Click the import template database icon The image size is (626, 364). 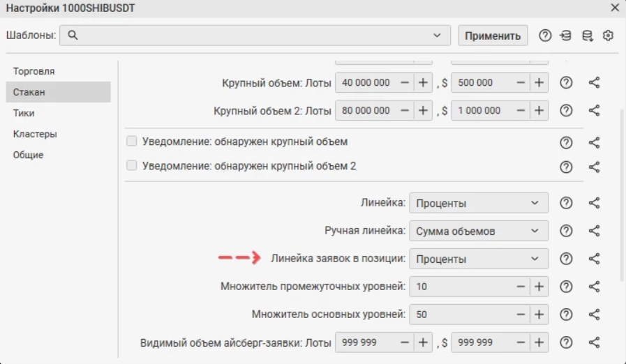coord(565,36)
